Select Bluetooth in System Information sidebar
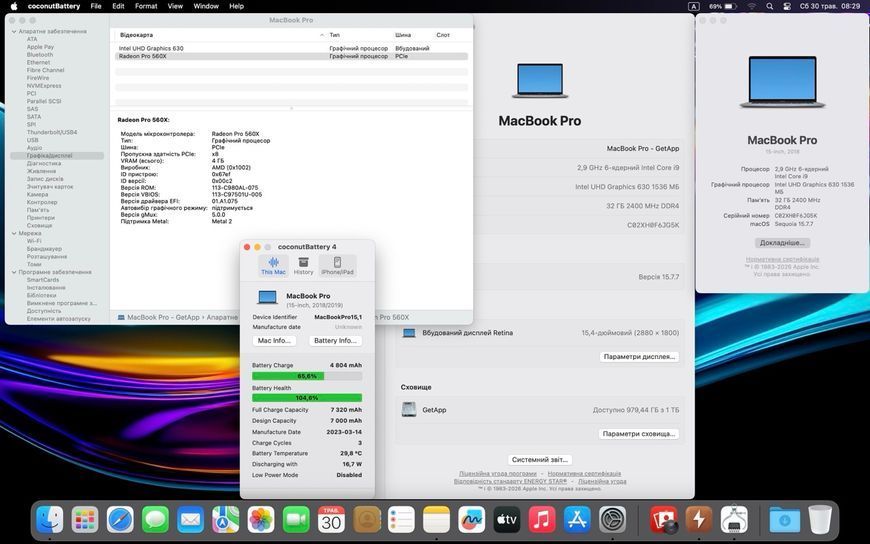 tap(40, 55)
